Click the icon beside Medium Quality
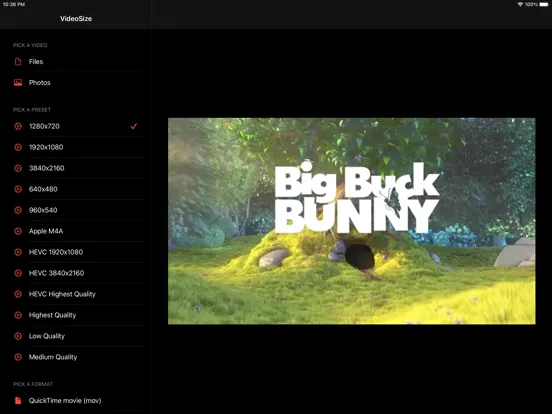This screenshot has height=414, width=552. [x=18, y=357]
